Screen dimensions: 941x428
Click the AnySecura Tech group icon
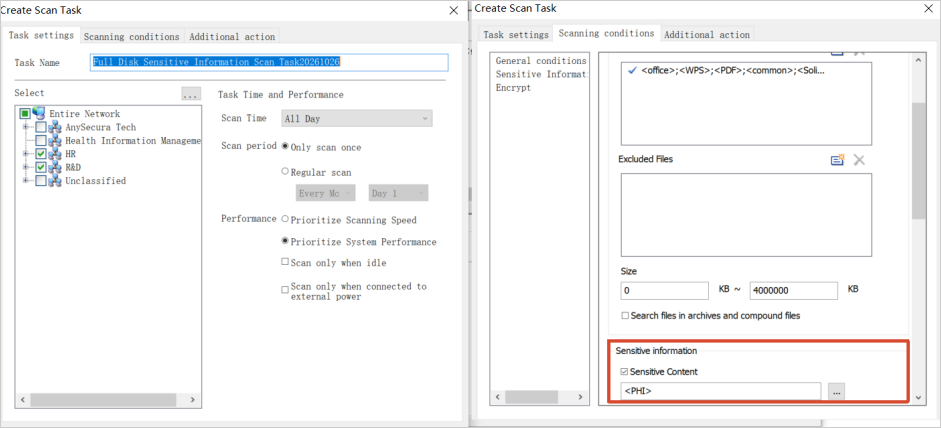[x=55, y=127]
